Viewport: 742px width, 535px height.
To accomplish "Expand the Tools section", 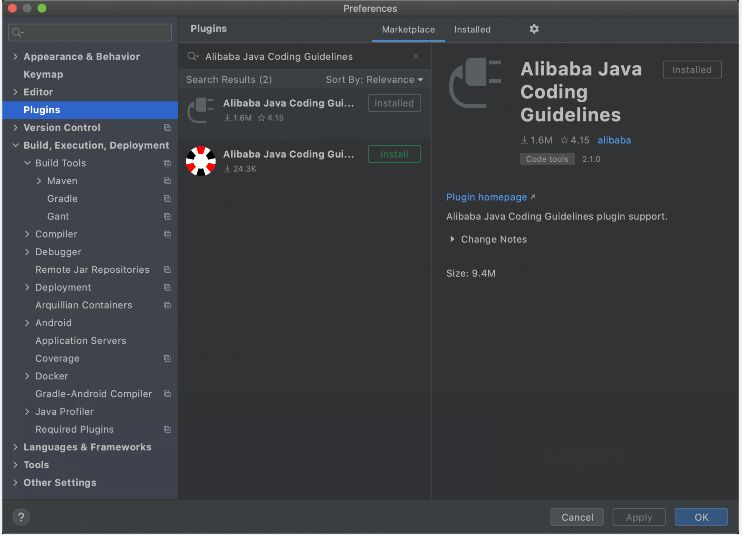I will tap(15, 465).
